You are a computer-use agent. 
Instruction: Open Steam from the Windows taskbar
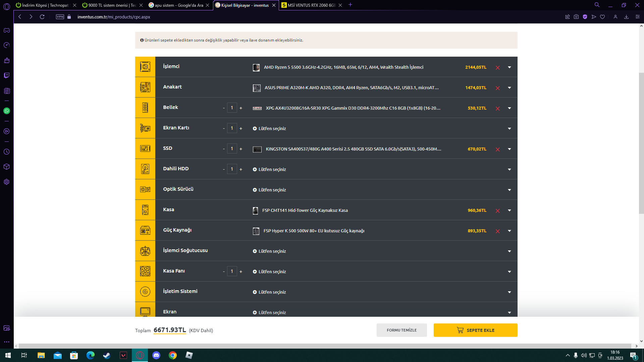(107, 355)
